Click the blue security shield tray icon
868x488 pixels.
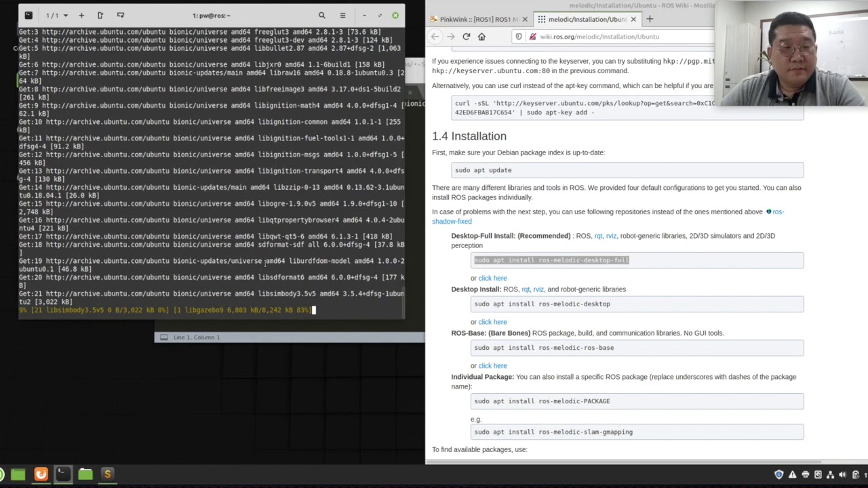tap(778, 474)
